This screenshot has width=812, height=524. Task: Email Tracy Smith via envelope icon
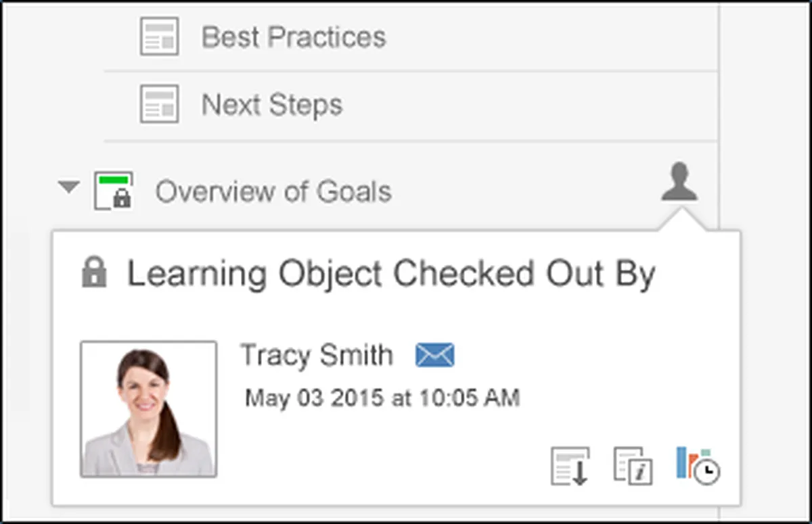tap(434, 356)
